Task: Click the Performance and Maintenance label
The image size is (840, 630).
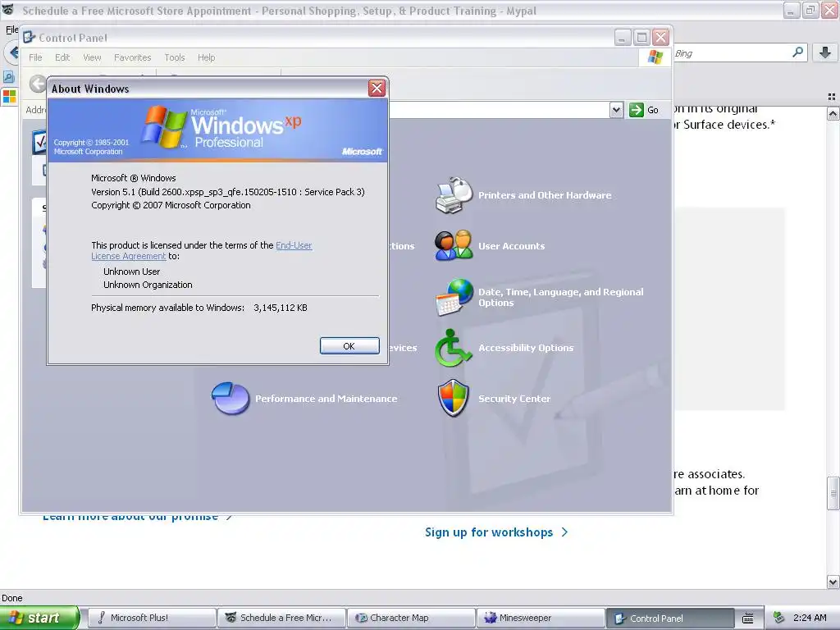Action: click(x=326, y=399)
